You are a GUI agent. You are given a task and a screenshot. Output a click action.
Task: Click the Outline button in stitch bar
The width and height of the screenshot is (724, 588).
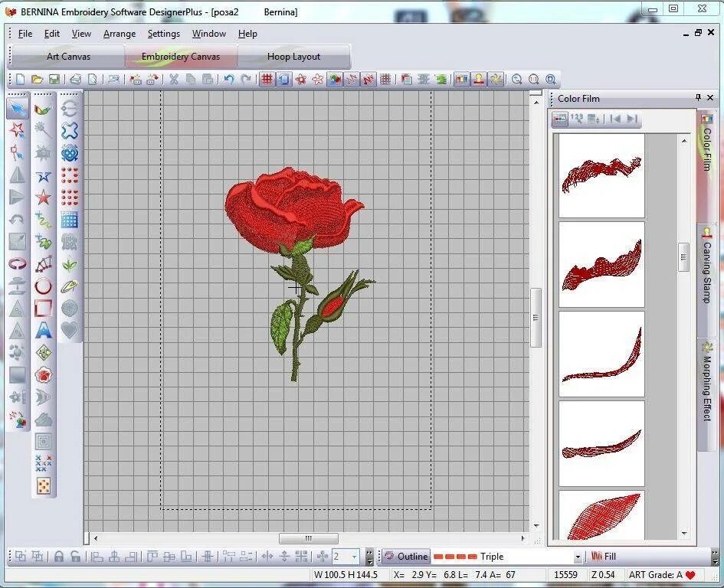click(406, 557)
